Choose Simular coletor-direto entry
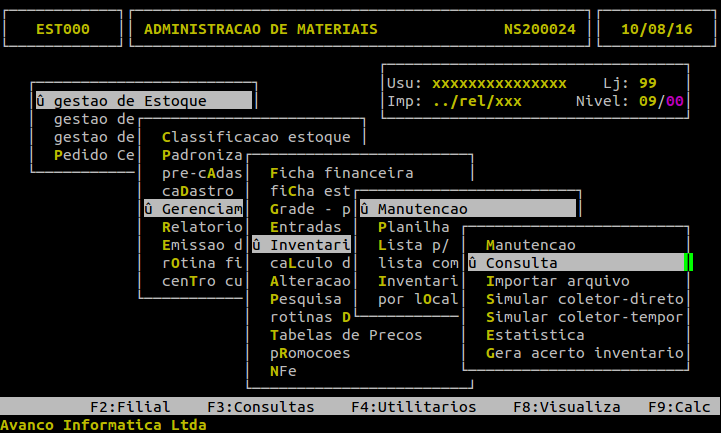This screenshot has width=721, height=433. click(x=583, y=299)
